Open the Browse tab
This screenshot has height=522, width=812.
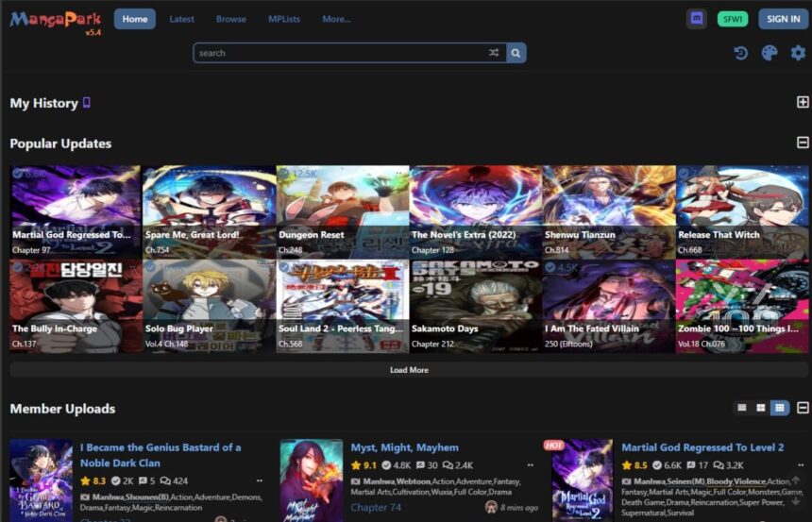click(231, 19)
